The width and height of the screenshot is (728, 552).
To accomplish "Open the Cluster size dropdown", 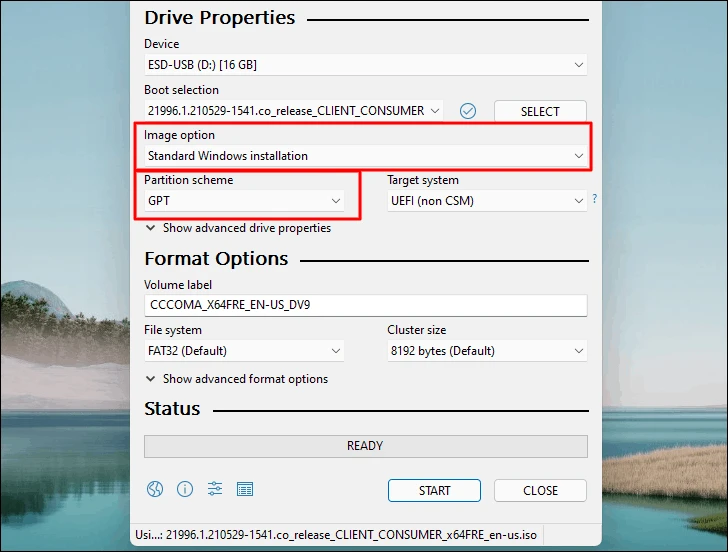I will coord(487,351).
